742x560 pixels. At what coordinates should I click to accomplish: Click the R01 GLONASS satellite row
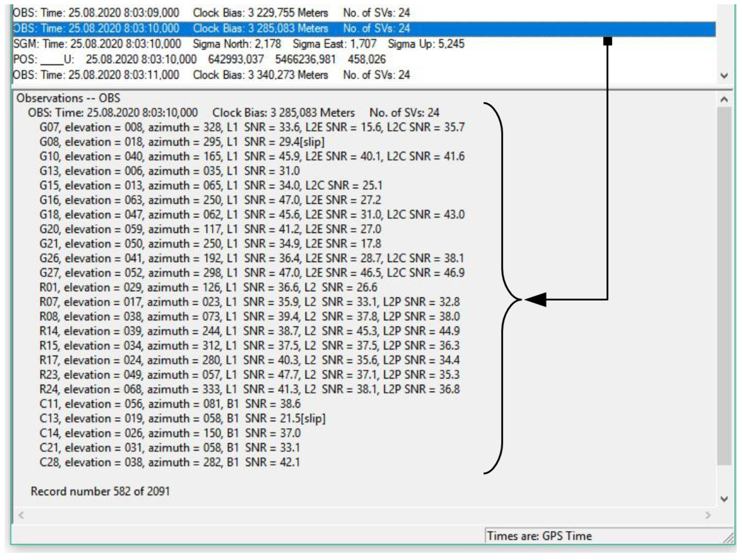pyautogui.click(x=208, y=287)
